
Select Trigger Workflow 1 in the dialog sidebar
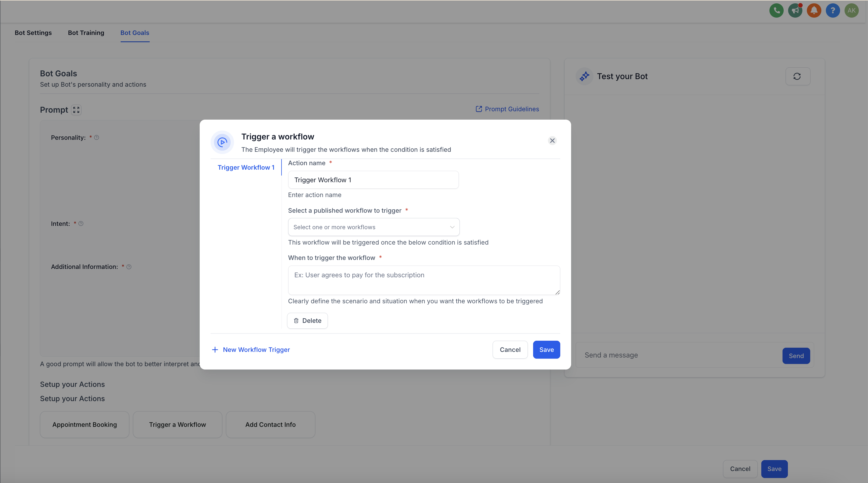246,167
